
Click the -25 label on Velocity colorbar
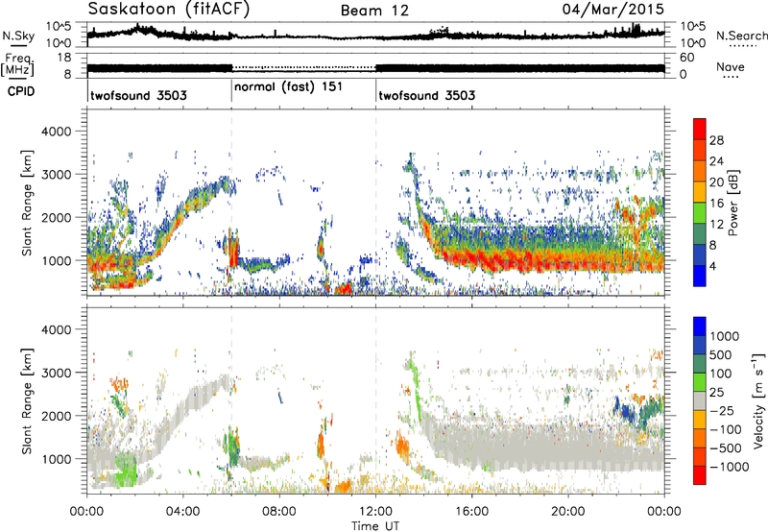pyautogui.click(x=721, y=410)
